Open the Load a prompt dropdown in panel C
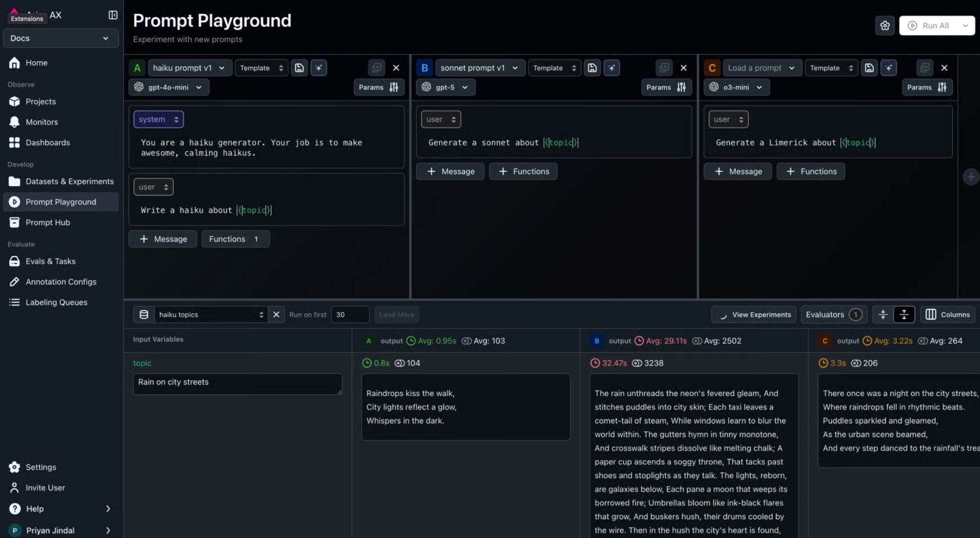 coord(761,68)
